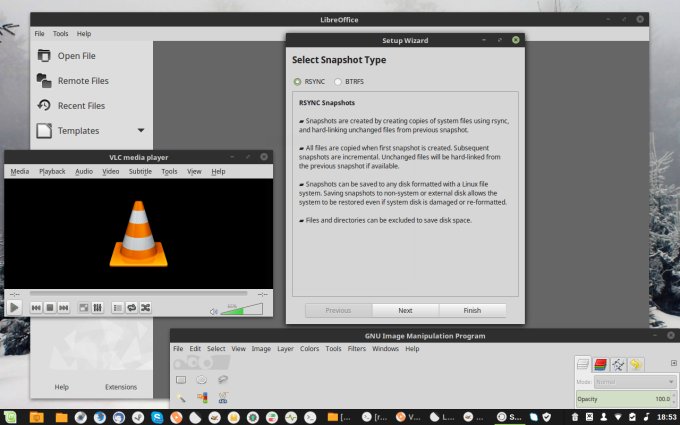
Task: Click the stop playback button in VLC
Action: point(49,308)
